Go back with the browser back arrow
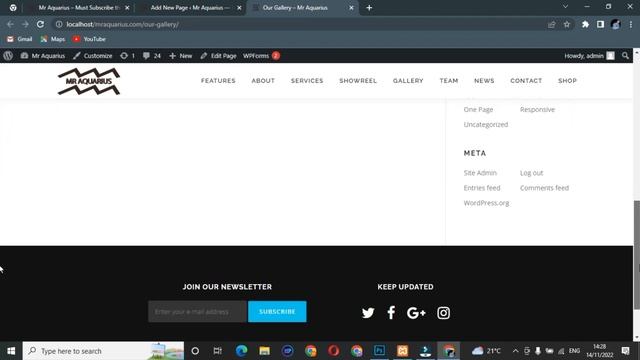 tap(10, 24)
